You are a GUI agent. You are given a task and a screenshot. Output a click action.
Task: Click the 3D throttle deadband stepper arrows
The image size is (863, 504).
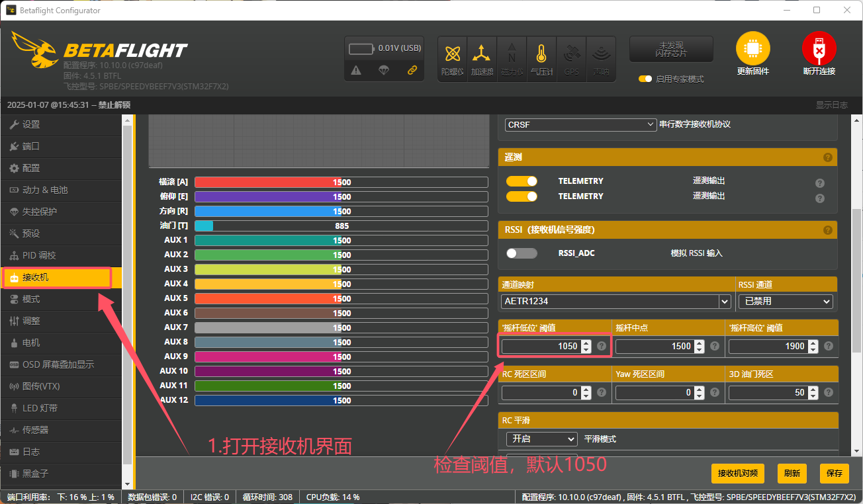pos(813,392)
